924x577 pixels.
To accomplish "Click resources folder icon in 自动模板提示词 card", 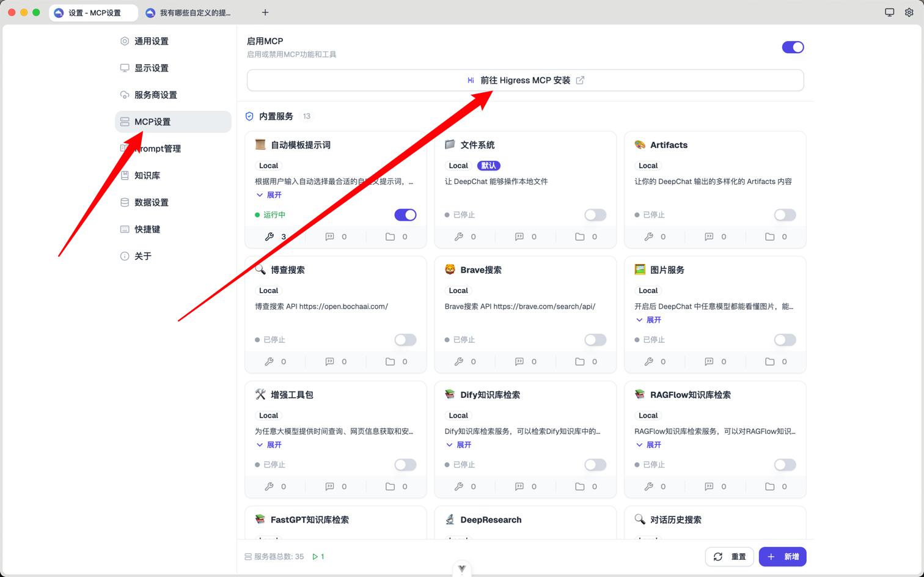I will click(390, 237).
